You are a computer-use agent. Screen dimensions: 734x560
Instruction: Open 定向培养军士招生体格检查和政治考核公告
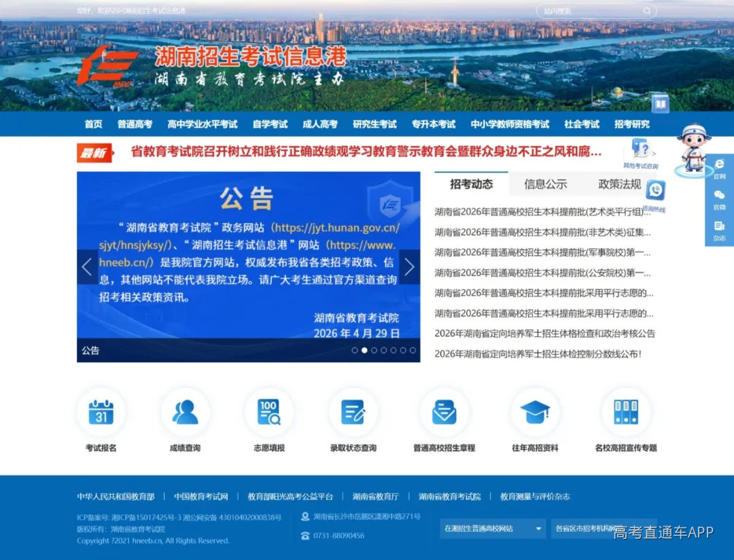pos(545,334)
